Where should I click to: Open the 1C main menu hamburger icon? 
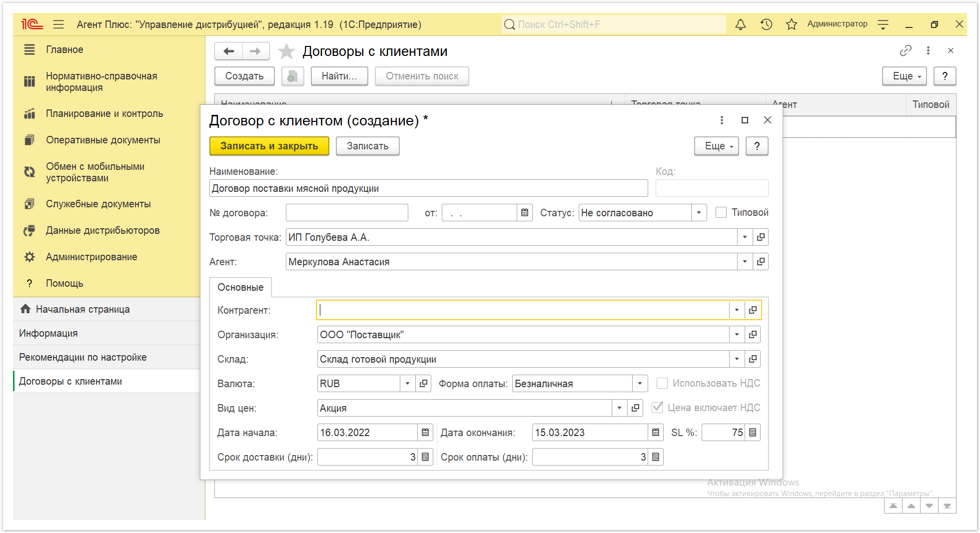(58, 24)
